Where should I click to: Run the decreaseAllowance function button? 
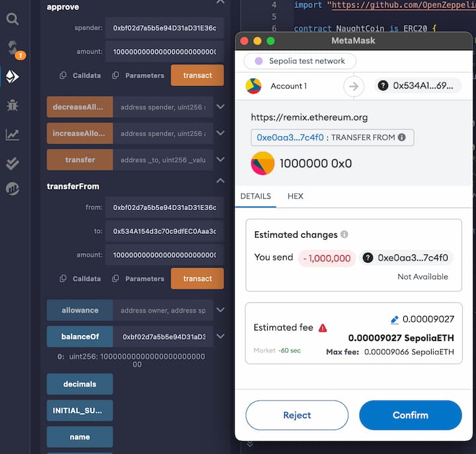(x=80, y=107)
